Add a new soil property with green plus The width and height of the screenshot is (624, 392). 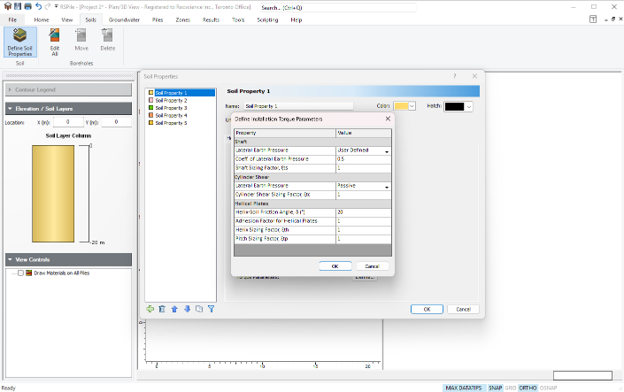(150, 309)
